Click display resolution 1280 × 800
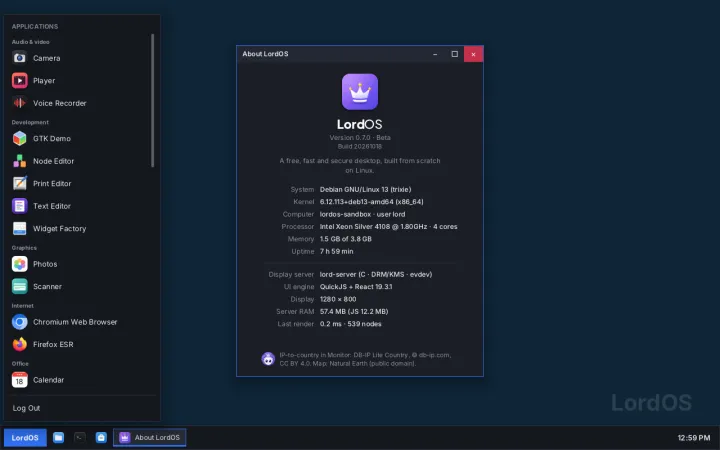 (338, 299)
